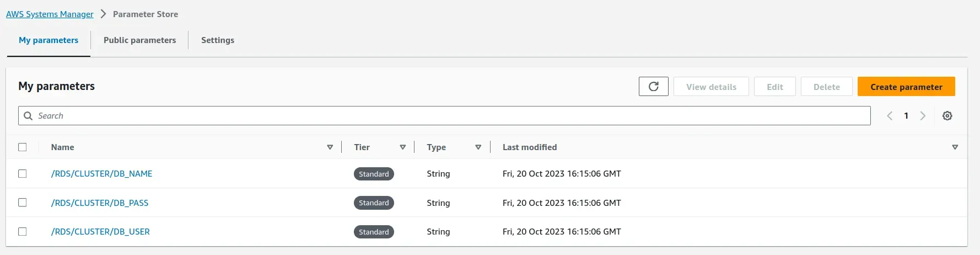This screenshot has width=980, height=255.
Task: Open the Settings tab
Action: pos(217,40)
